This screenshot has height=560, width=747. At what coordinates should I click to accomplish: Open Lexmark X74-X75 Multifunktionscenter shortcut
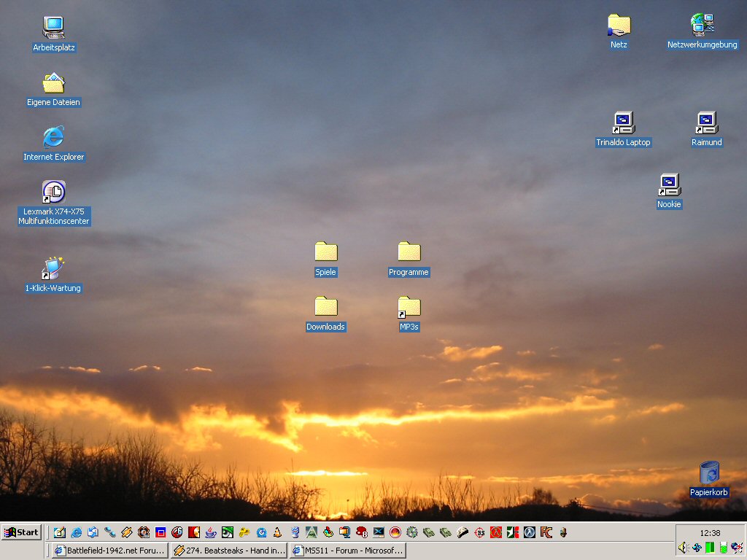click(x=53, y=192)
